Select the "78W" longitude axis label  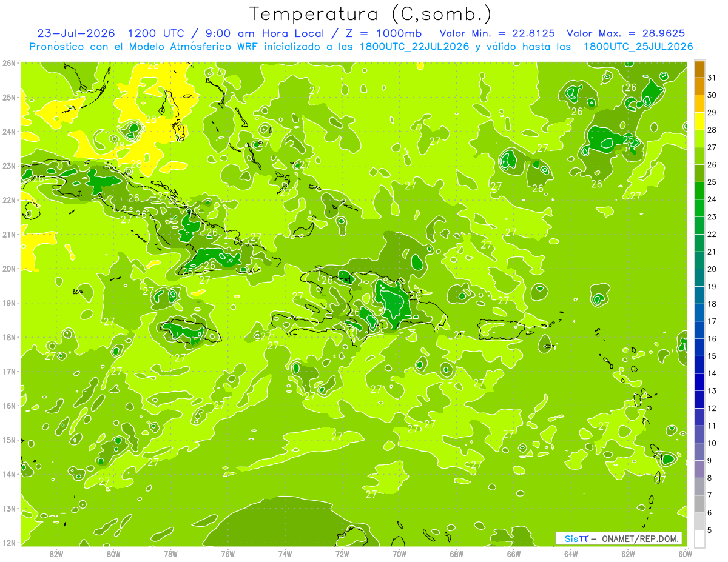click(x=170, y=554)
